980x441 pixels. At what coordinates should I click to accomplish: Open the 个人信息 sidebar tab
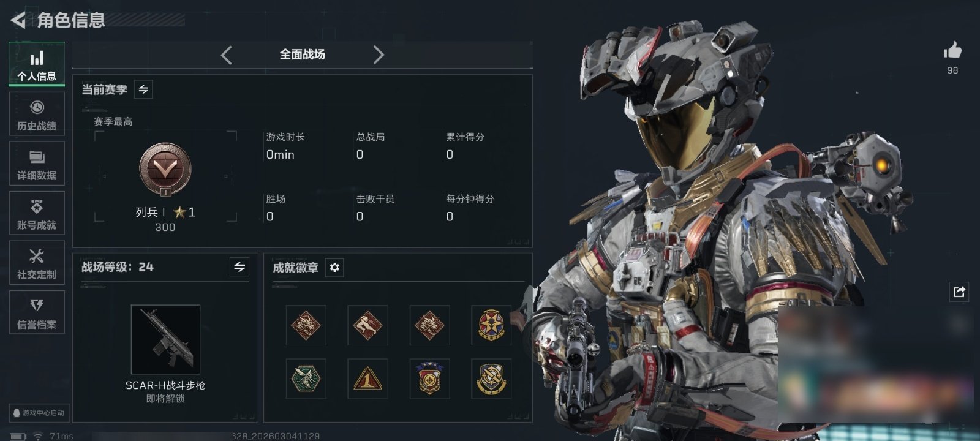pos(37,64)
